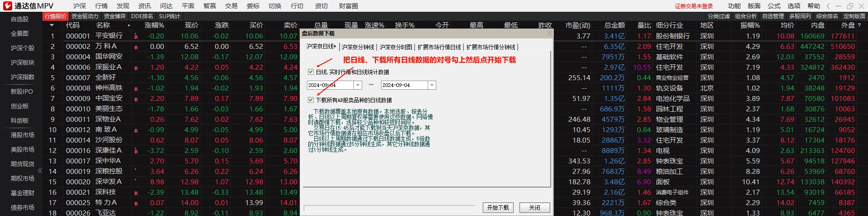
Task: Uncheck 日线,实时行情和日线统计数据 checkbox
Action: pyautogui.click(x=311, y=72)
